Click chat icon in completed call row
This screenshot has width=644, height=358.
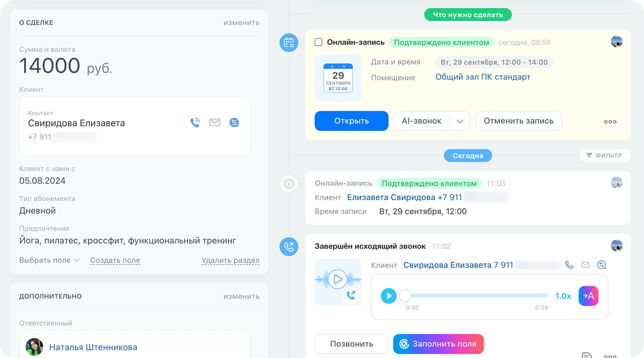click(602, 265)
